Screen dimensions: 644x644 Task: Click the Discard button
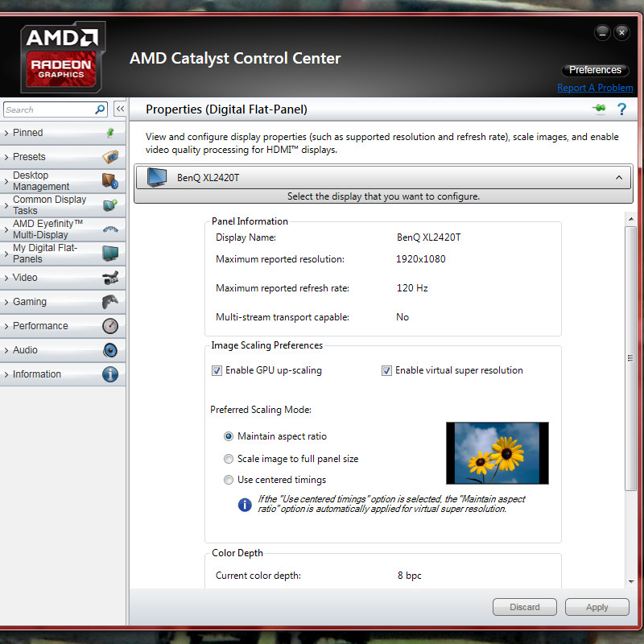point(525,607)
